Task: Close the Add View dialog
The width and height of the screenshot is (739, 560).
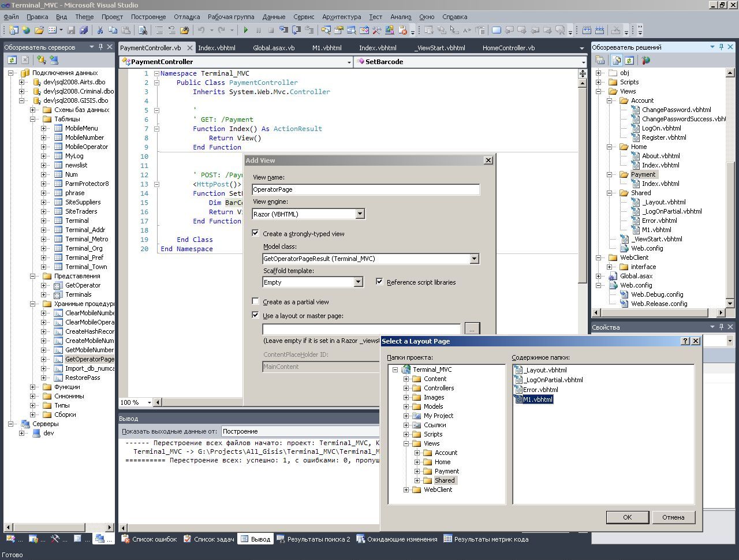Action: pyautogui.click(x=488, y=160)
